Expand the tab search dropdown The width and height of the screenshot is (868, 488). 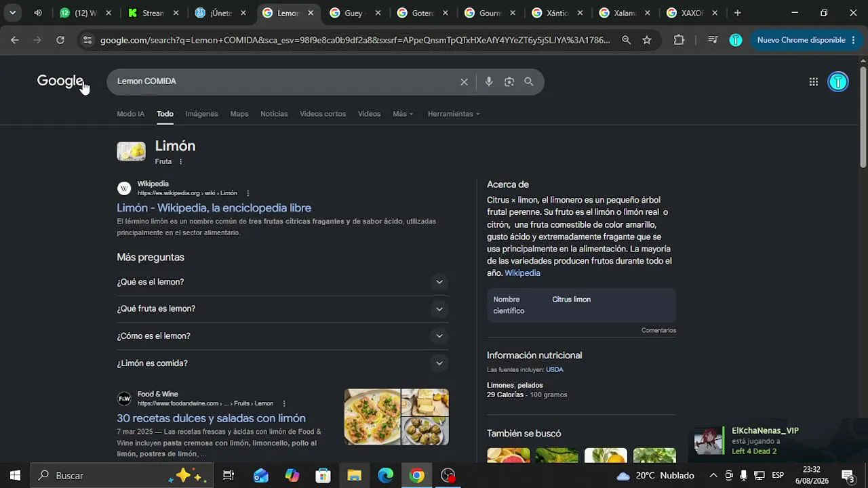tap(12, 13)
